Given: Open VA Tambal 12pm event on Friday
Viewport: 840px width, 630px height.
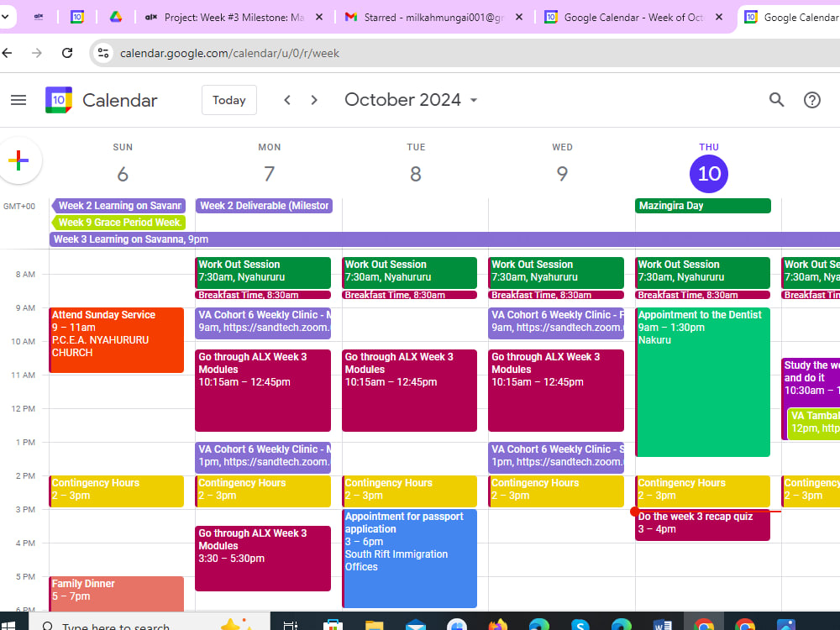Looking at the screenshot, I should pos(814,423).
